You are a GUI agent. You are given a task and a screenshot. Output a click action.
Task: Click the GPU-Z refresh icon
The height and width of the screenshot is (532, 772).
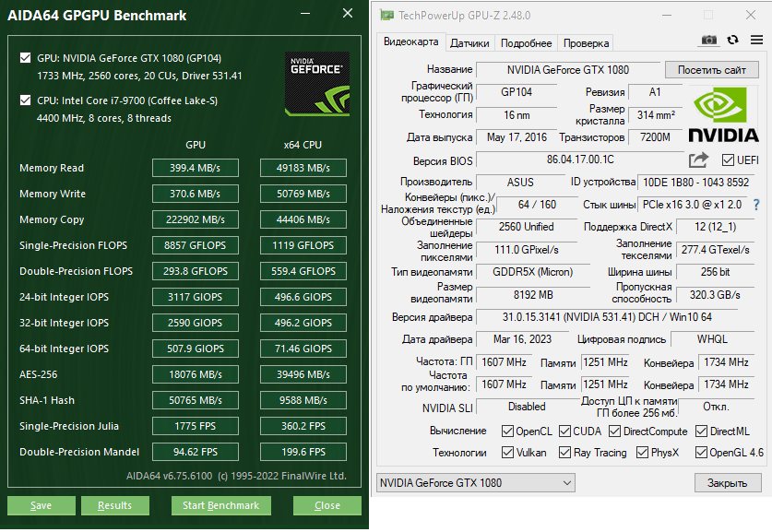pyautogui.click(x=732, y=40)
